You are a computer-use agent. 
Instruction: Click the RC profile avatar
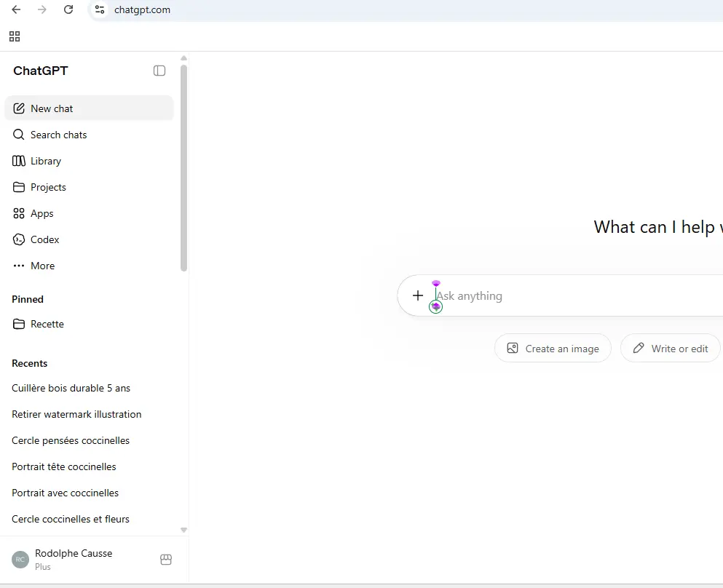click(20, 560)
